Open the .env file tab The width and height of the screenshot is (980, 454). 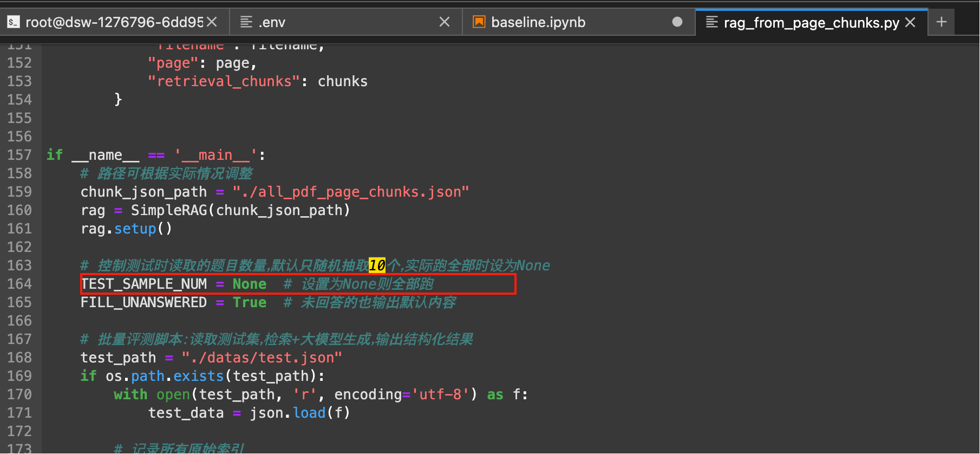pos(346,22)
